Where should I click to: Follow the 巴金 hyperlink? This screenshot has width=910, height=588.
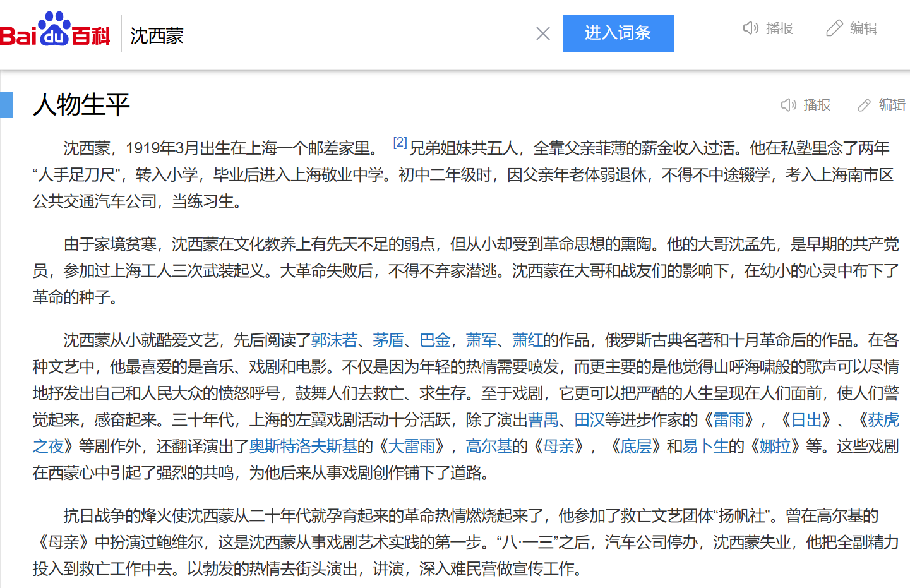click(435, 340)
